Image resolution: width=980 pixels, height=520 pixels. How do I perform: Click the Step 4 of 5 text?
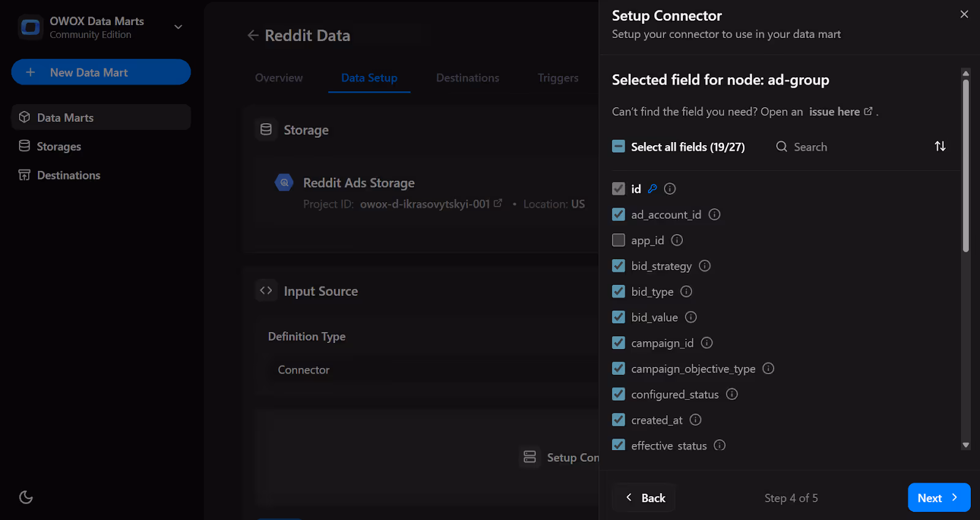coord(791,498)
